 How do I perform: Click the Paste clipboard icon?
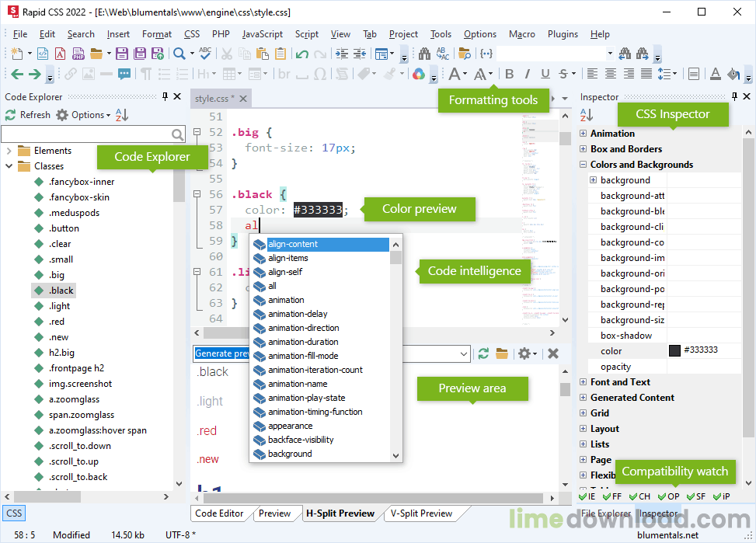point(263,54)
